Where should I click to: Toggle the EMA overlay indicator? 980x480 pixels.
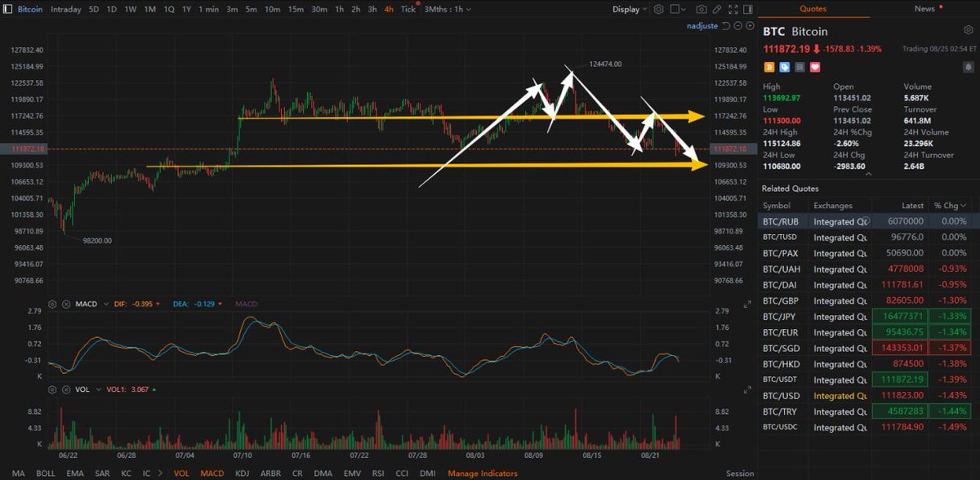(x=76, y=473)
